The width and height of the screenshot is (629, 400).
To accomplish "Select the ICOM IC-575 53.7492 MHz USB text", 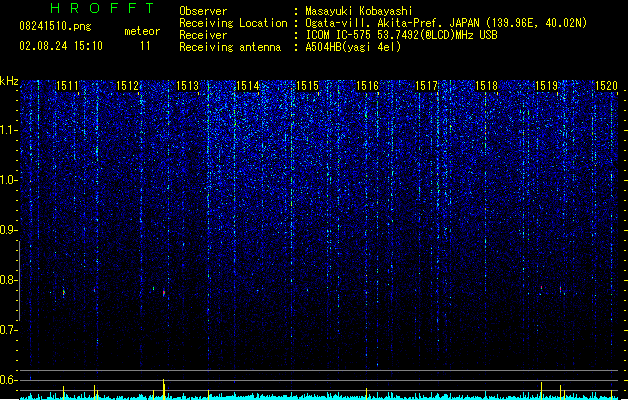I will 402,35.
